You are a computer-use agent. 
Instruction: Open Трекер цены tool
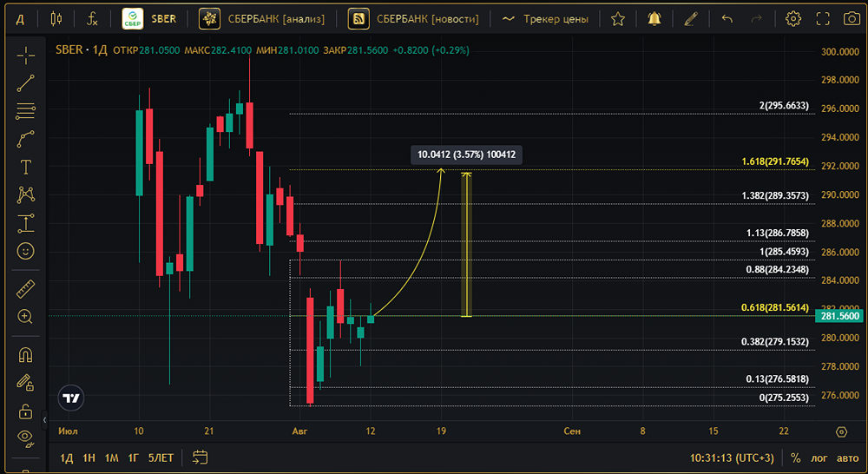click(x=545, y=19)
